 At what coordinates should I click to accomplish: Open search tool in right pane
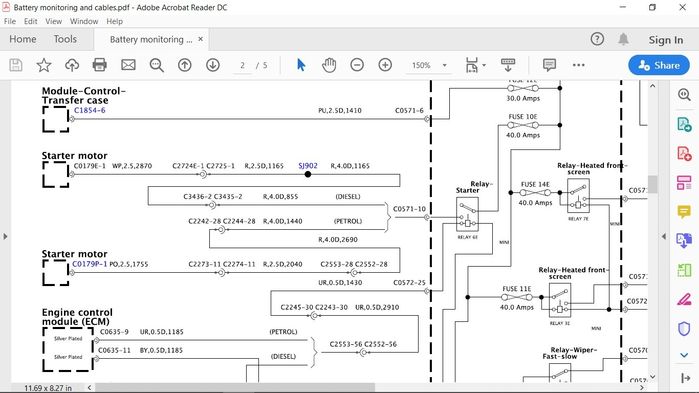684,94
